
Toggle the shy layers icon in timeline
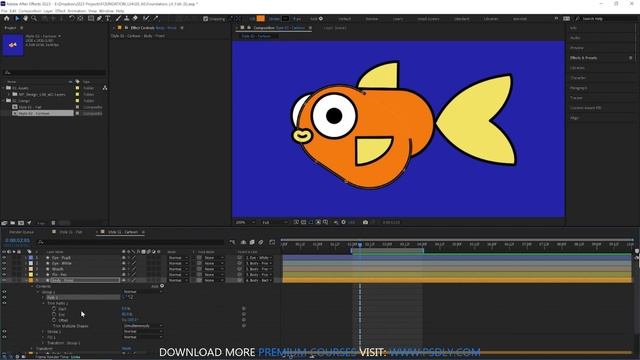click(244, 242)
